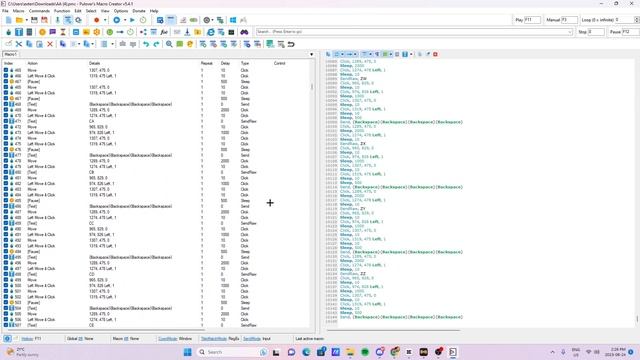Open the settings gear icon
This screenshot has width=640, height=360.
point(207,20)
